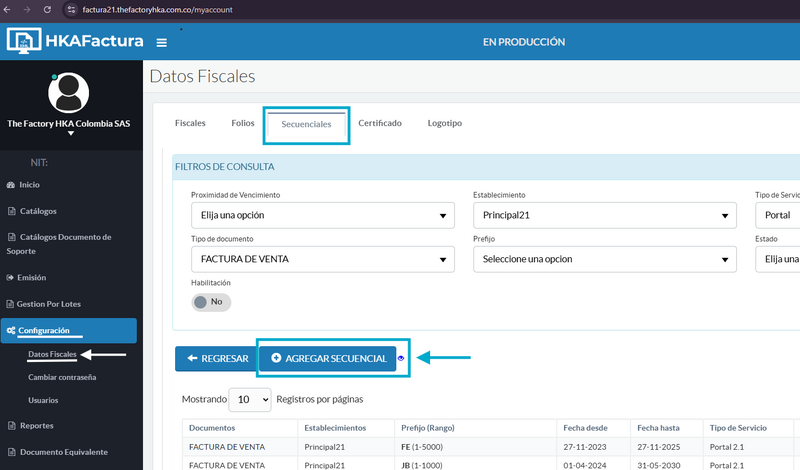This screenshot has width=800, height=470.
Task: Open the Establecimiento dropdown
Action: tap(603, 215)
